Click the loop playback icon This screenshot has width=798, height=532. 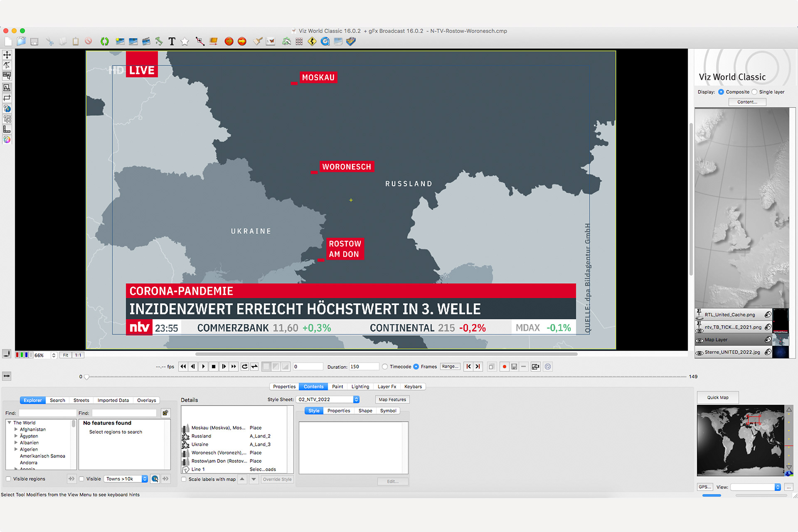[245, 367]
